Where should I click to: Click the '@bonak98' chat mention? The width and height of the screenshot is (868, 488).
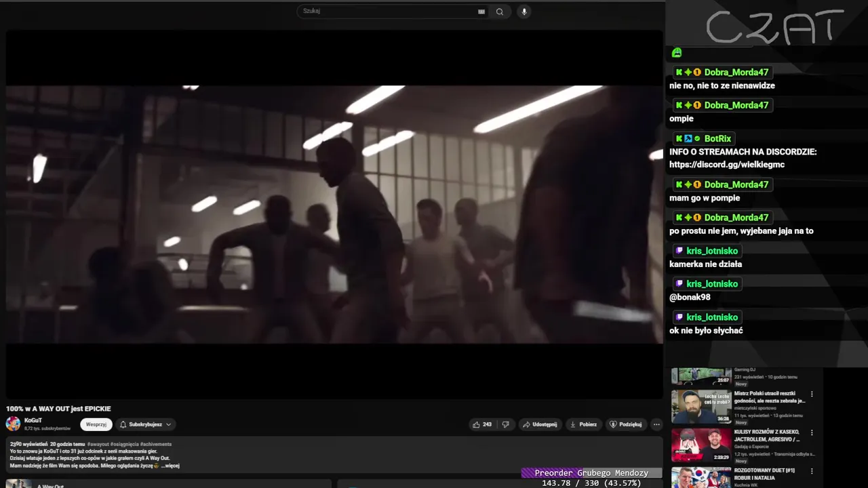[x=690, y=298]
